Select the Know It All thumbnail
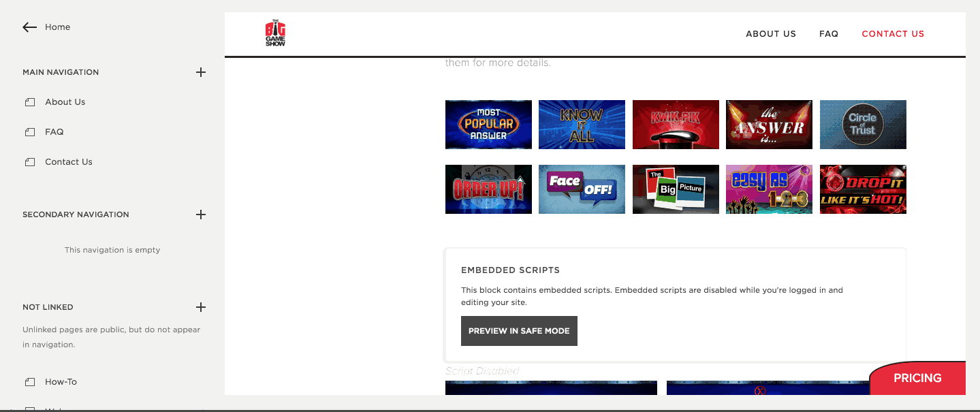The image size is (980, 412). 582,125
